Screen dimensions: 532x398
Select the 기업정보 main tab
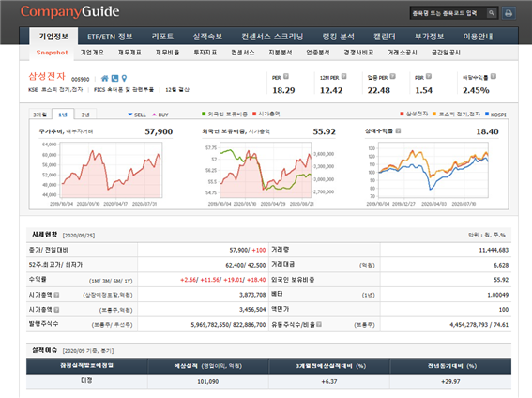53,37
